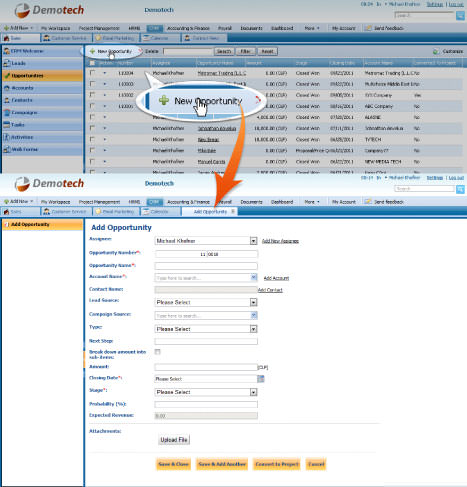Image resolution: width=467 pixels, height=487 pixels.
Task: Click the Filter button in the list toolbar
Action: click(246, 51)
